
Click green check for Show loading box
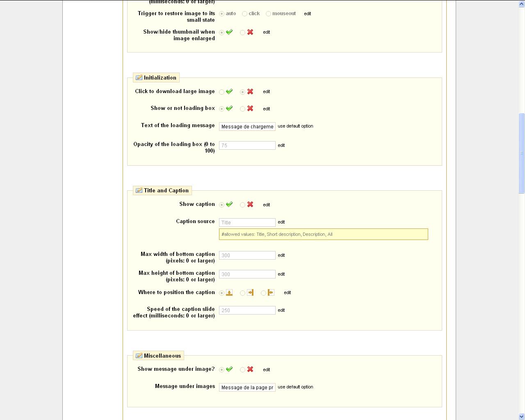point(229,108)
